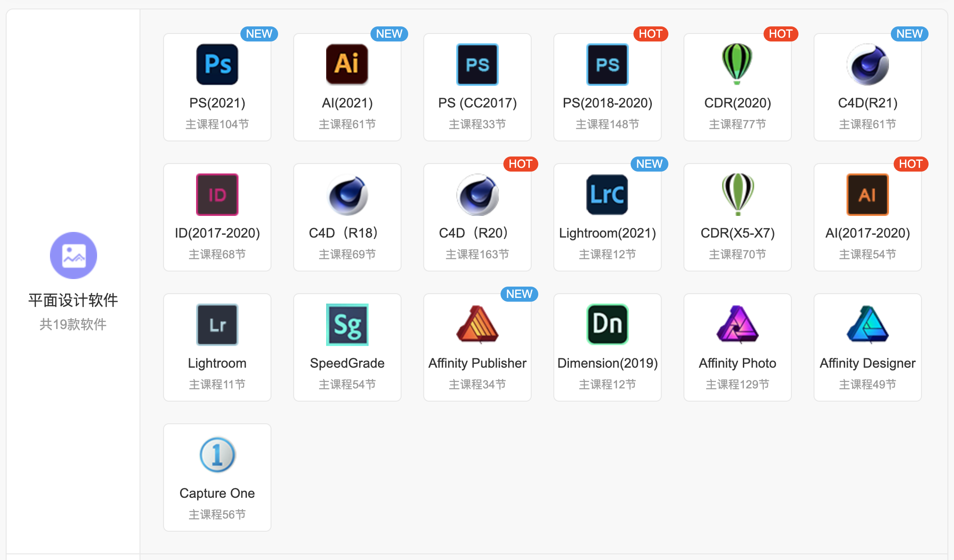Select the Dimension(2019) Dn icon
The height and width of the screenshot is (560, 954).
608,325
